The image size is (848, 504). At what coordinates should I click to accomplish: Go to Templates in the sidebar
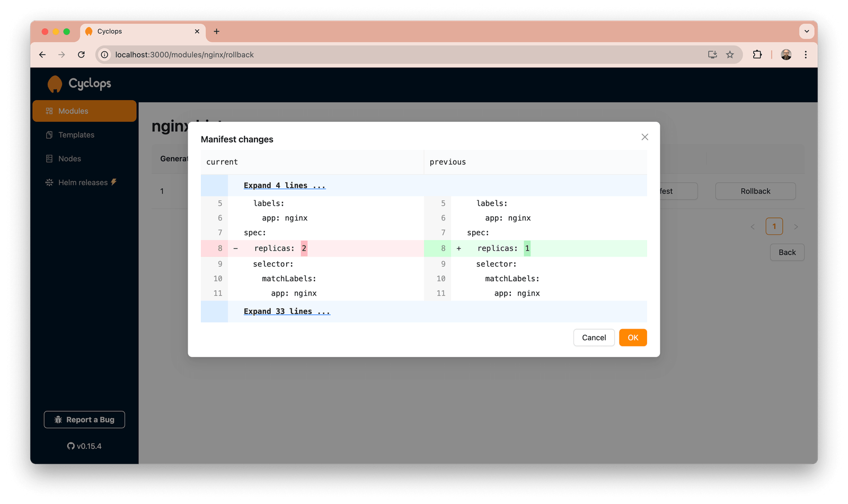point(76,135)
